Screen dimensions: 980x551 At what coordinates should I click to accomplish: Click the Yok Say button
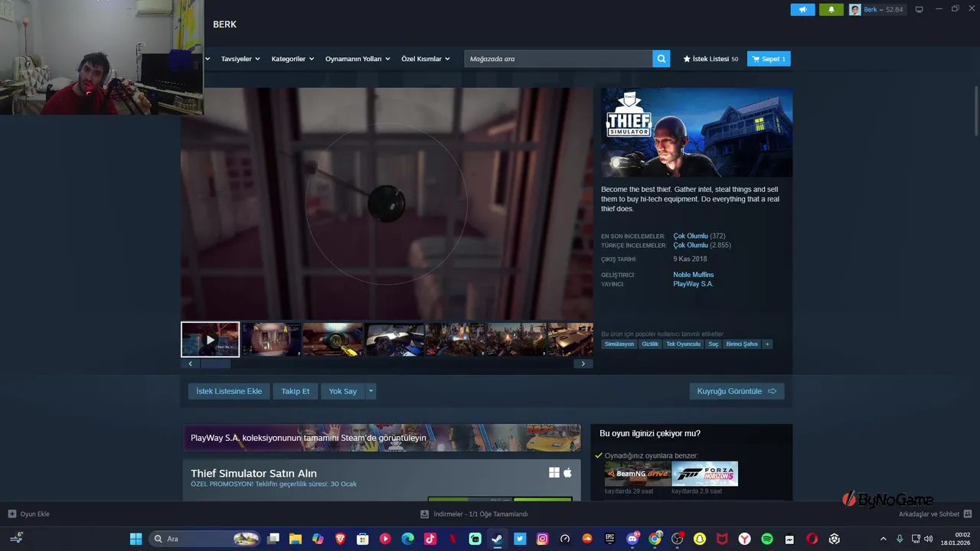(343, 391)
